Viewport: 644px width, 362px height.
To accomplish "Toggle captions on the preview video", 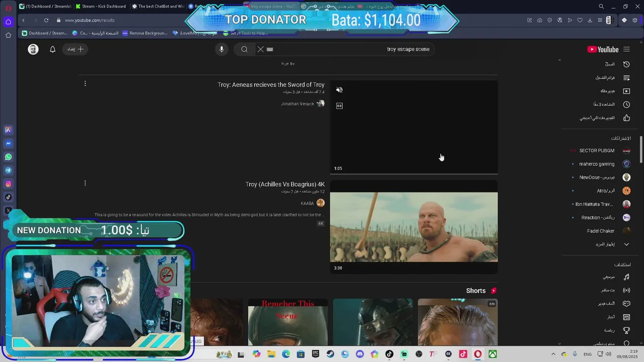I will [x=340, y=106].
